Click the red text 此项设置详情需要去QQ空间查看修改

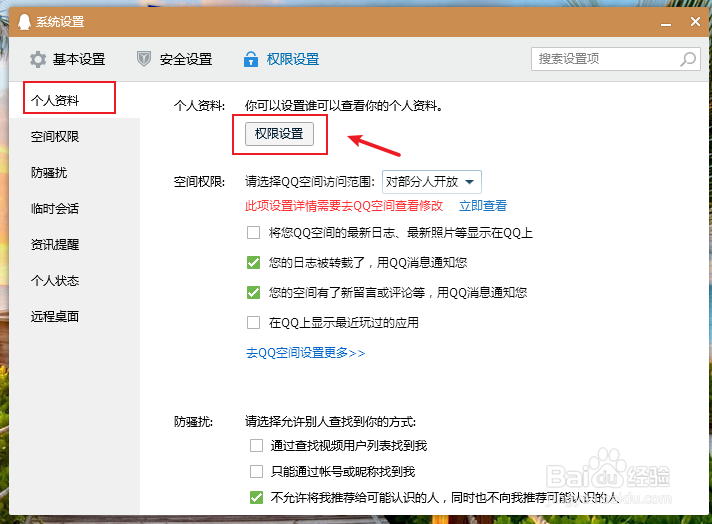point(344,206)
